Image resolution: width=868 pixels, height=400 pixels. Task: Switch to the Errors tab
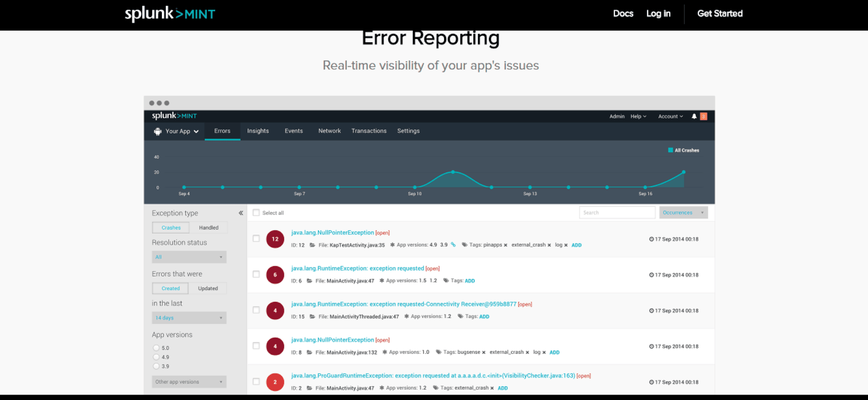[222, 131]
